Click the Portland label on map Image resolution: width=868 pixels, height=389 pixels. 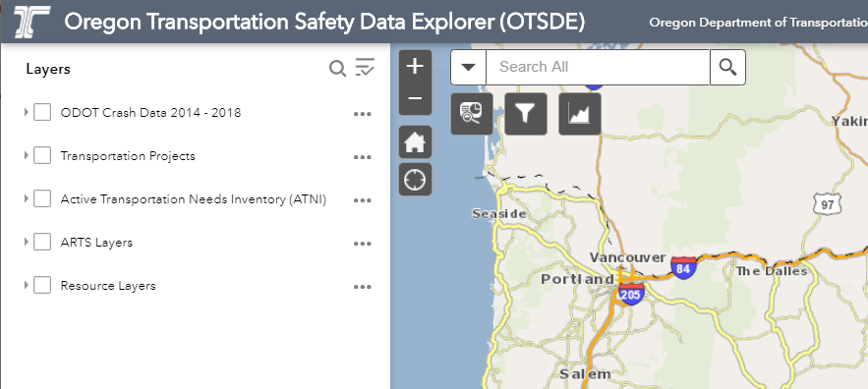(x=577, y=279)
